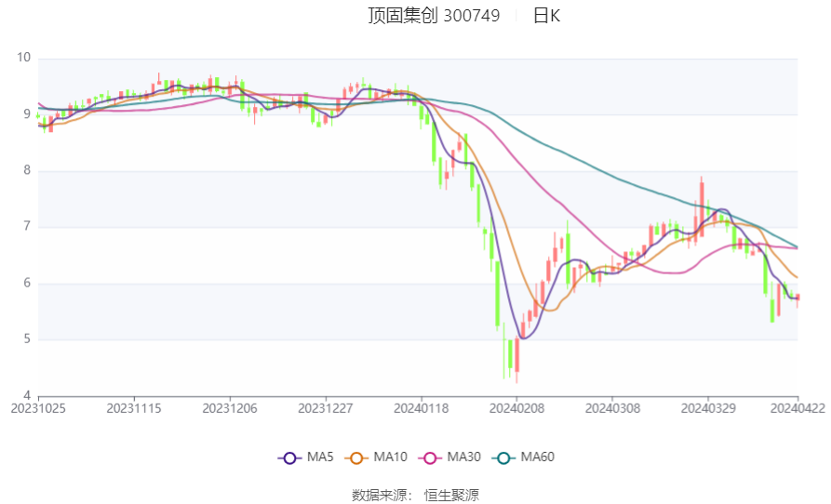Click the 数据来源 恒生聚源 source text
831x504 pixels.
click(415, 495)
